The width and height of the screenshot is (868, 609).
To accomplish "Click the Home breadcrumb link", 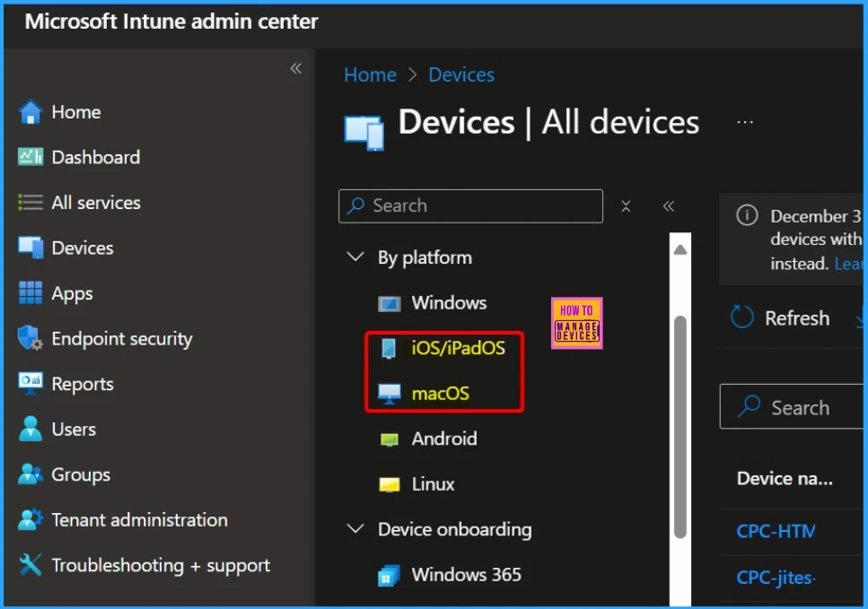I will pyautogui.click(x=371, y=74).
